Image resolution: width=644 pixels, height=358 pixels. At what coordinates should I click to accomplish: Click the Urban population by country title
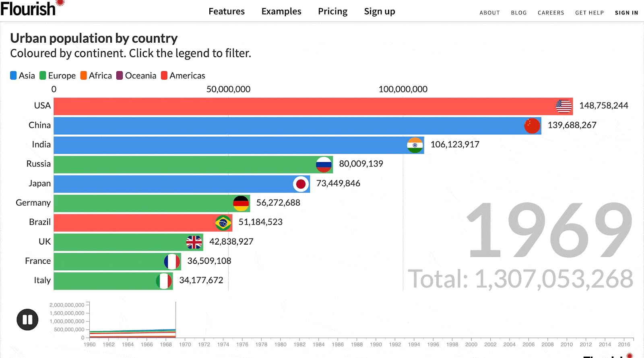(94, 38)
